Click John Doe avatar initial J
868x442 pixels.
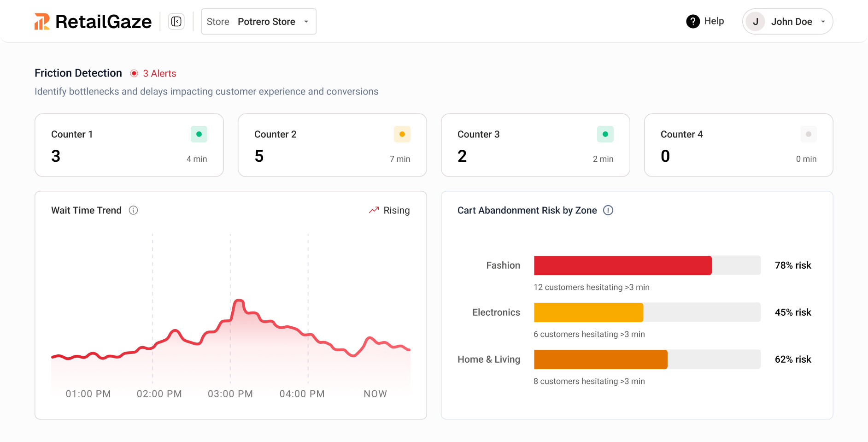756,22
